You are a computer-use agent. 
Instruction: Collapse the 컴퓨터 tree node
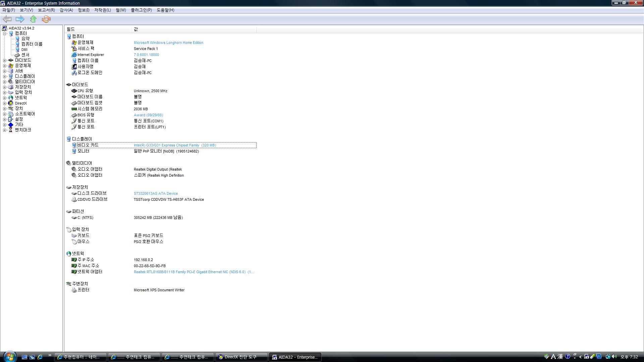(x=4, y=34)
